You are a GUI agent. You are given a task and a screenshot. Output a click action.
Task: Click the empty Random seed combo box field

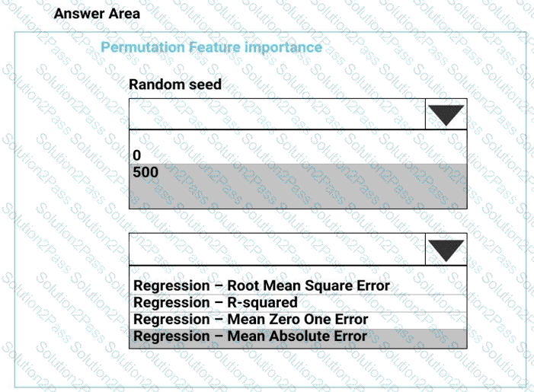click(x=277, y=114)
